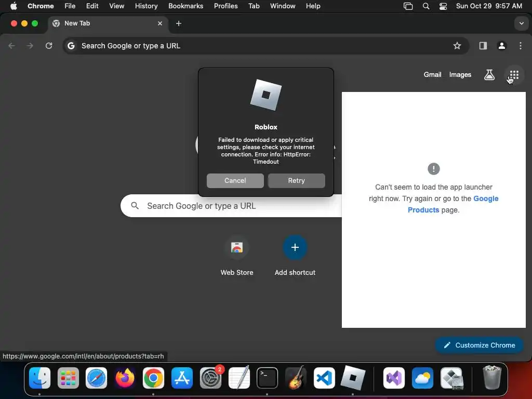Open Spotlight search in menu bar
This screenshot has height=399, width=532.
click(x=426, y=6)
